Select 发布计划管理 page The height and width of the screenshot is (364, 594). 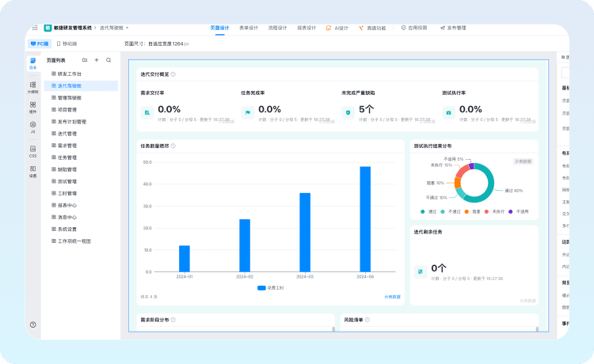click(81, 122)
